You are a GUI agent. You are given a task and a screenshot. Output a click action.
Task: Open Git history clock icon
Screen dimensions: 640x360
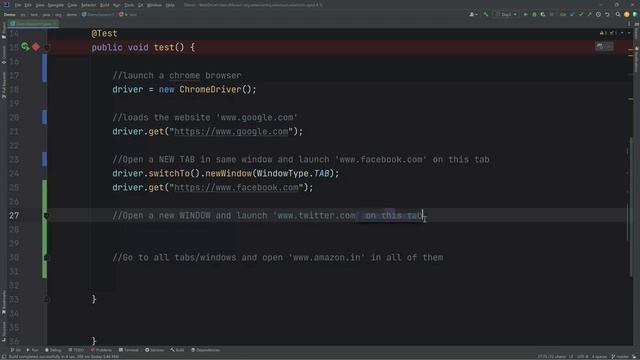click(x=598, y=14)
